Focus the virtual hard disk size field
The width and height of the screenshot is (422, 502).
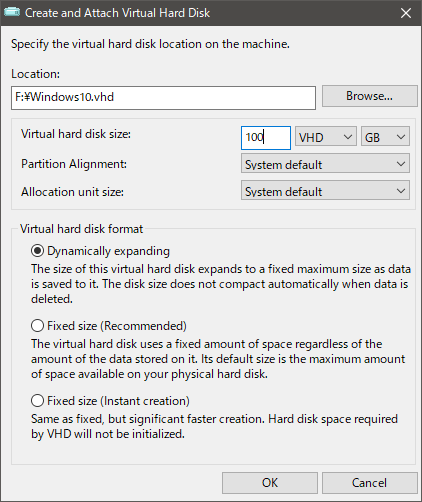click(x=266, y=138)
